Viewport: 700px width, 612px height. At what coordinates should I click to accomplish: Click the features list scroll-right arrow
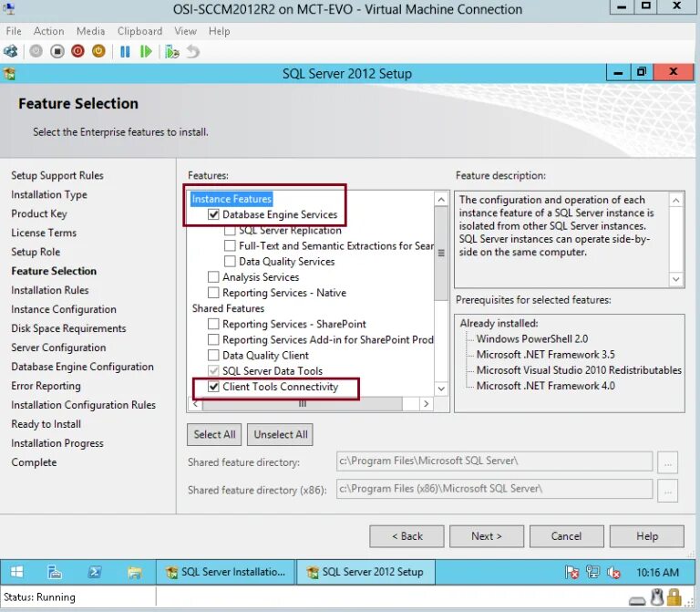(427, 404)
